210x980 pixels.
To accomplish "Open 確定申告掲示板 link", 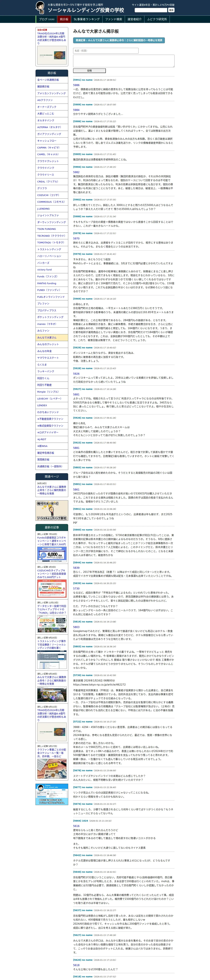I will [52, 453].
